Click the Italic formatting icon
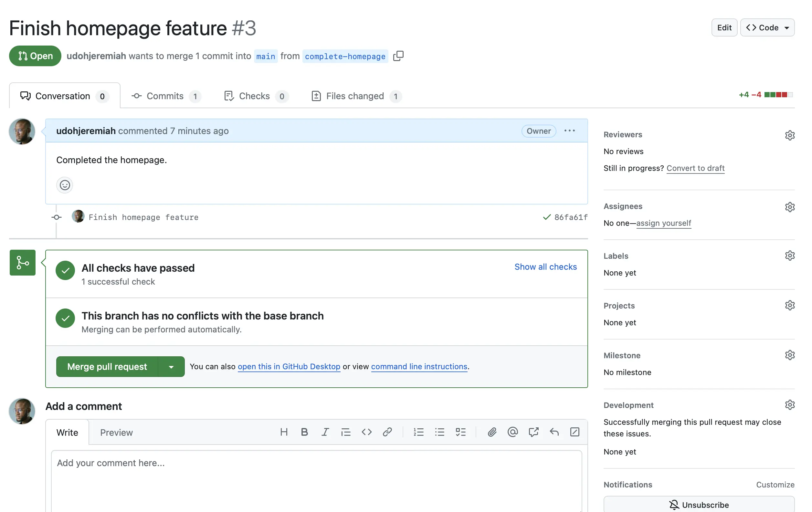This screenshot has height=512, width=812. click(x=325, y=432)
